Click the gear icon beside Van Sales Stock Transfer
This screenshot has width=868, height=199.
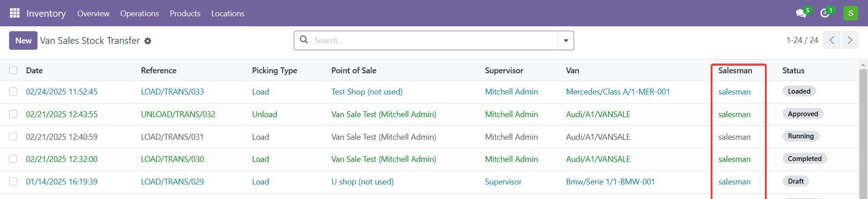[x=148, y=41]
